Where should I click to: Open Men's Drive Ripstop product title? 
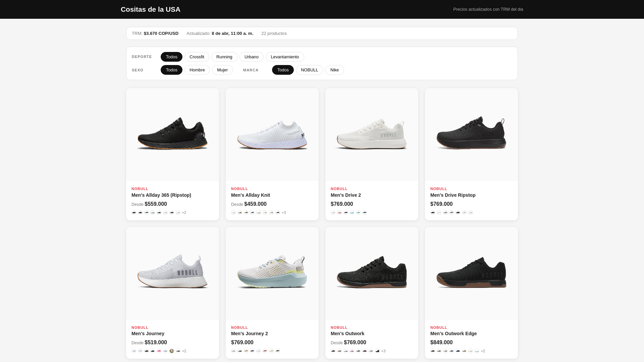[453, 195]
